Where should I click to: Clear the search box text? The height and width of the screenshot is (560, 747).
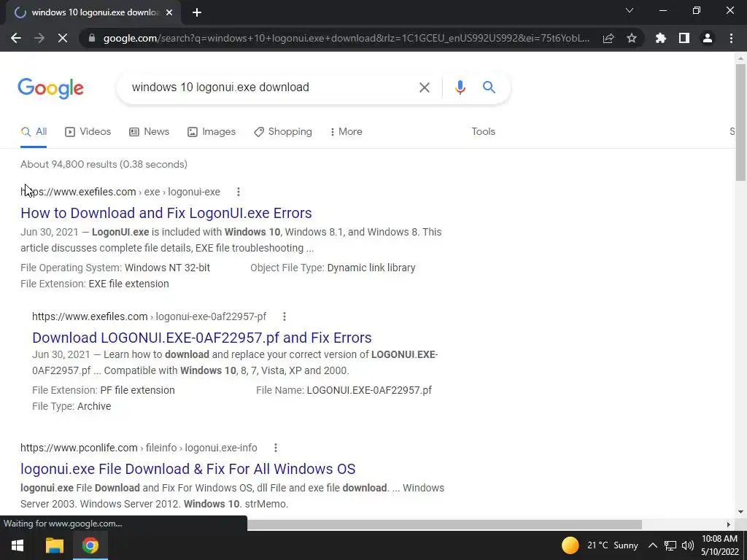click(424, 87)
